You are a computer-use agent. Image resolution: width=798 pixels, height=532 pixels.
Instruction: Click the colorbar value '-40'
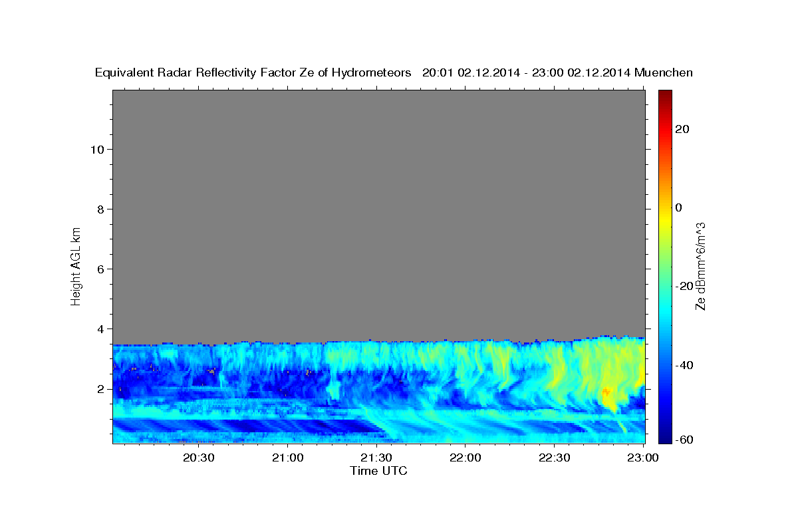point(684,365)
